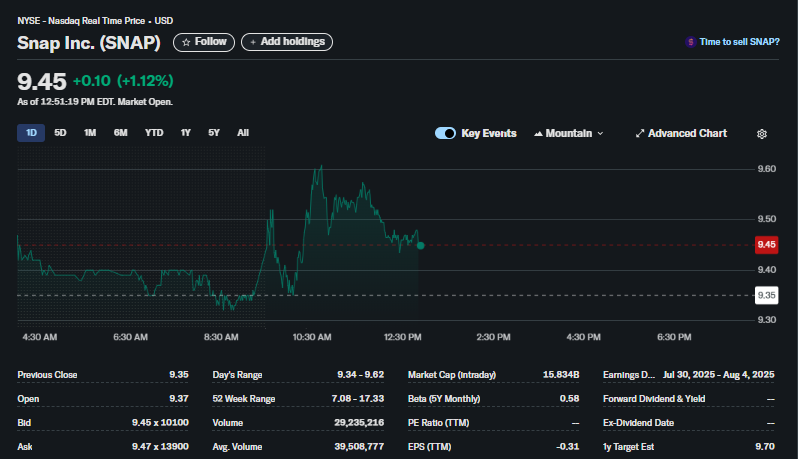
Task: Switch to the 1M time range
Action: tap(90, 133)
